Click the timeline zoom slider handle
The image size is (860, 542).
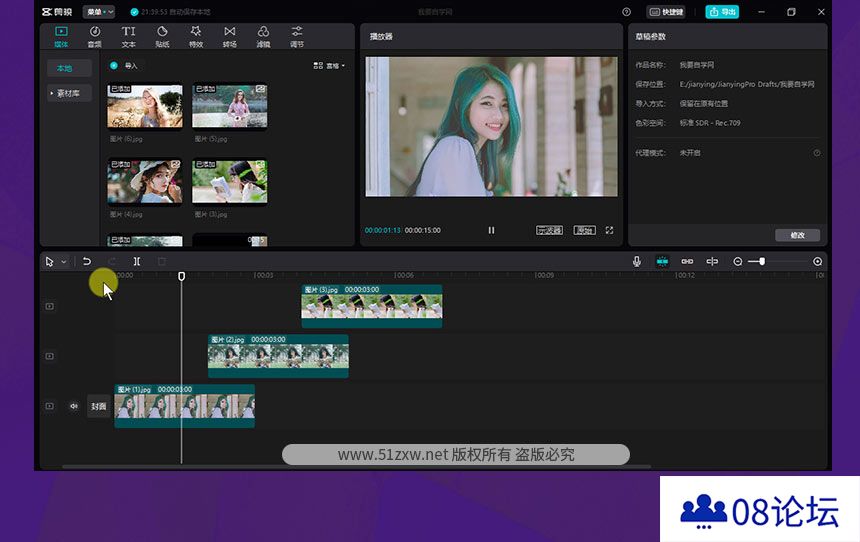tap(762, 261)
